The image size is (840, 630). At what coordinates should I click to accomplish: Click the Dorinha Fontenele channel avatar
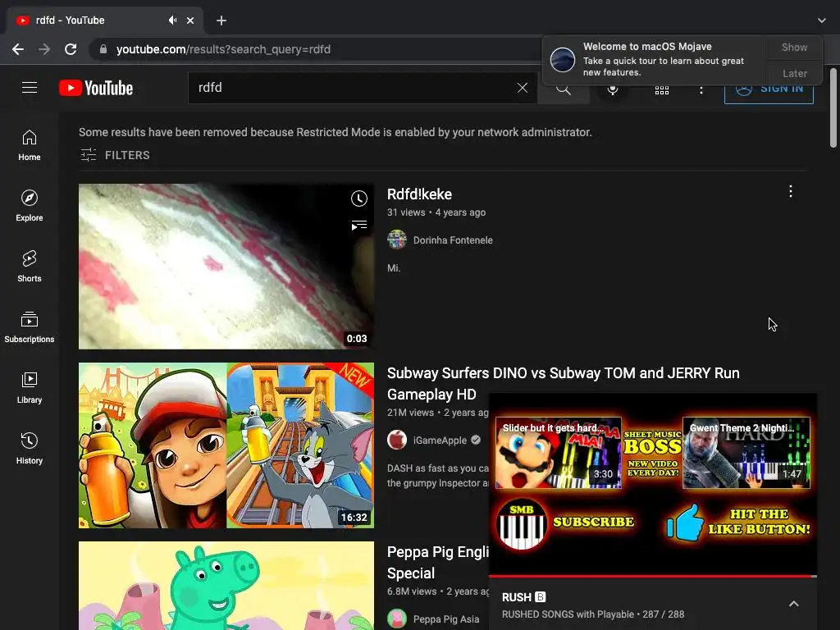pyautogui.click(x=397, y=240)
